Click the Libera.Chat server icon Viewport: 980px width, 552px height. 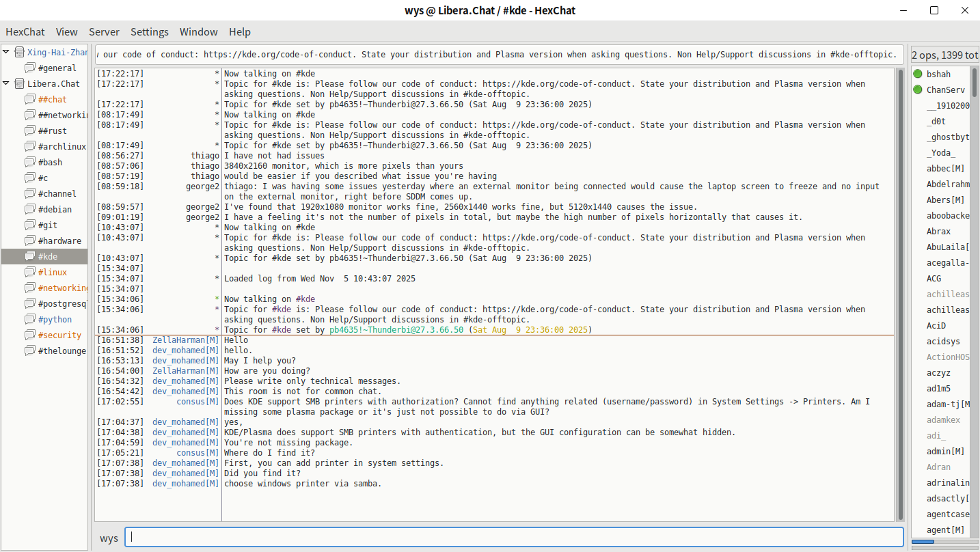[x=19, y=83]
